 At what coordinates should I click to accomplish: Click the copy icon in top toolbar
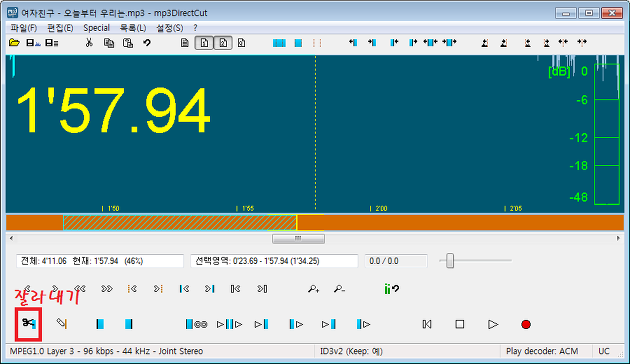tap(108, 43)
